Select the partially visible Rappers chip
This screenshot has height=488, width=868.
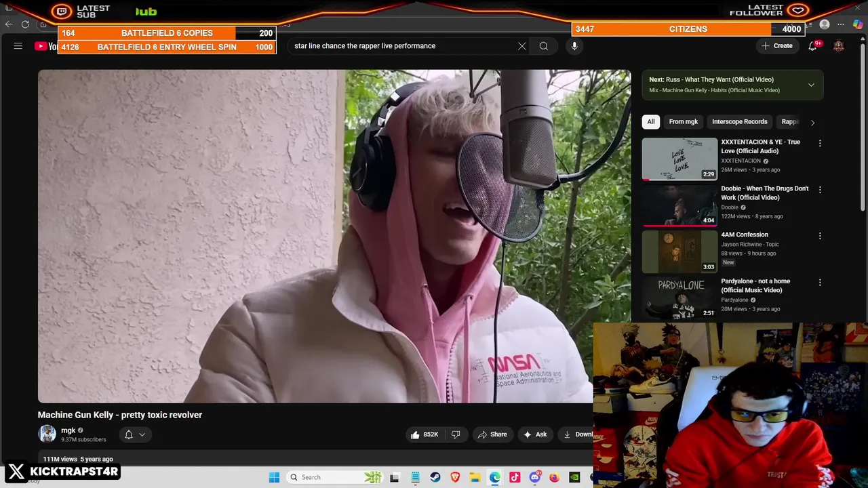click(789, 122)
